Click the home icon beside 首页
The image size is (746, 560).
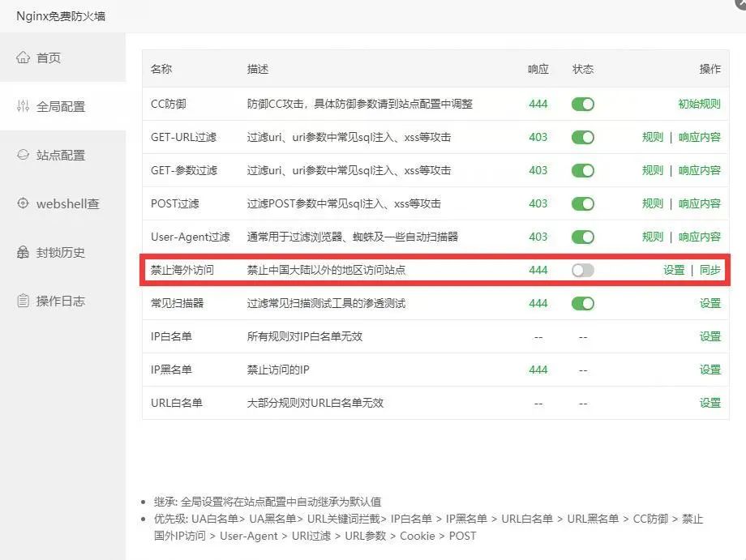(x=23, y=58)
